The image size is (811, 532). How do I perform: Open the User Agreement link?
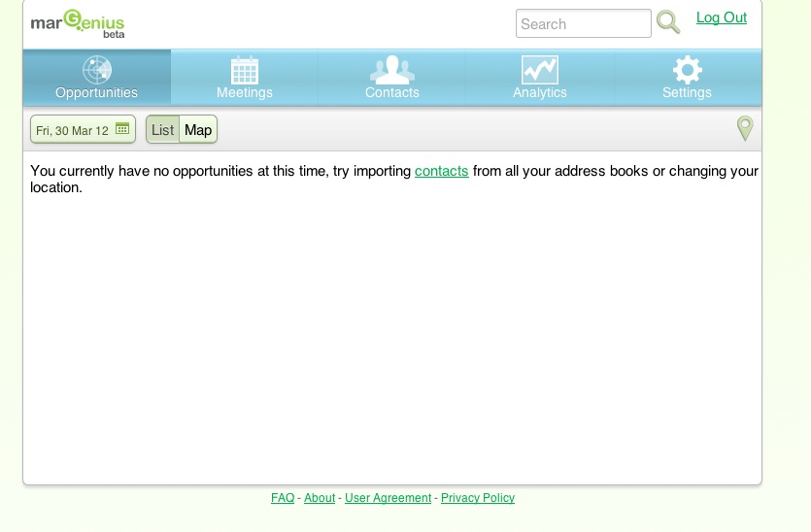388,498
